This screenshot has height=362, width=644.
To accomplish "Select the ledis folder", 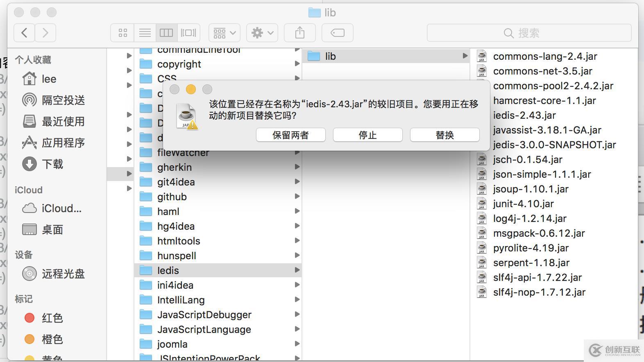I will 218,271.
